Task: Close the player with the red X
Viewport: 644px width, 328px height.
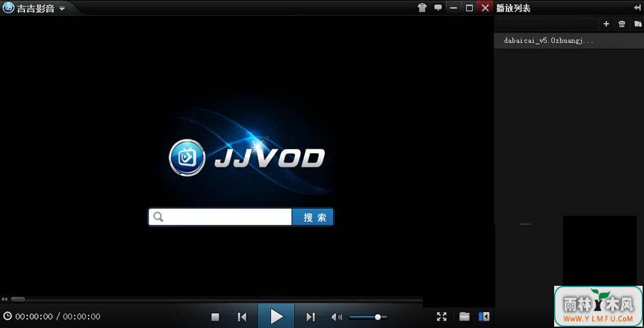Action: 485,7
